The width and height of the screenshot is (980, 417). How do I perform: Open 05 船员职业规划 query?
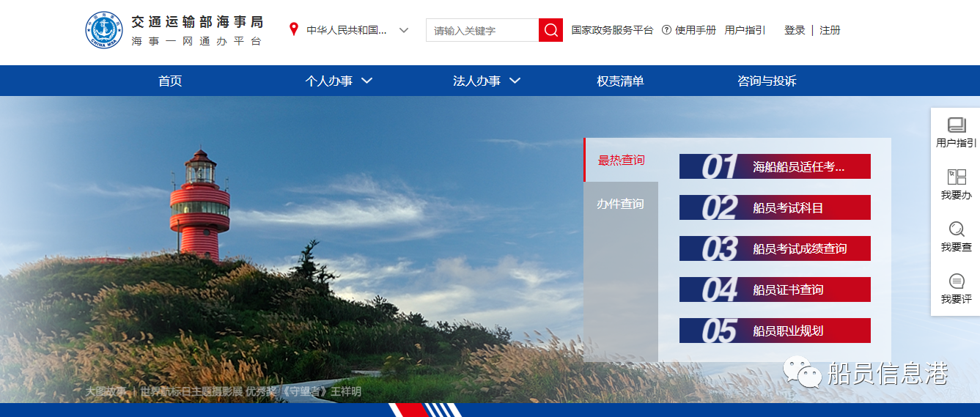click(x=775, y=331)
